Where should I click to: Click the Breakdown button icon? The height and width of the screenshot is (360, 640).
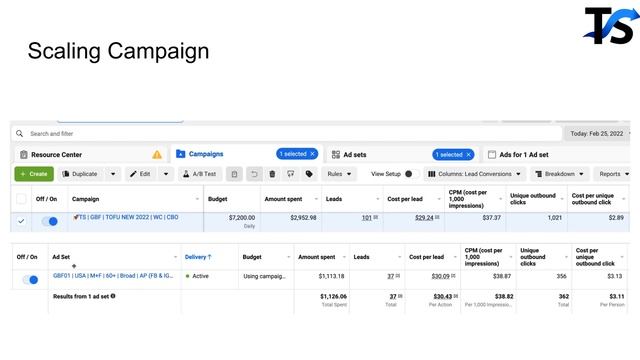click(x=539, y=174)
